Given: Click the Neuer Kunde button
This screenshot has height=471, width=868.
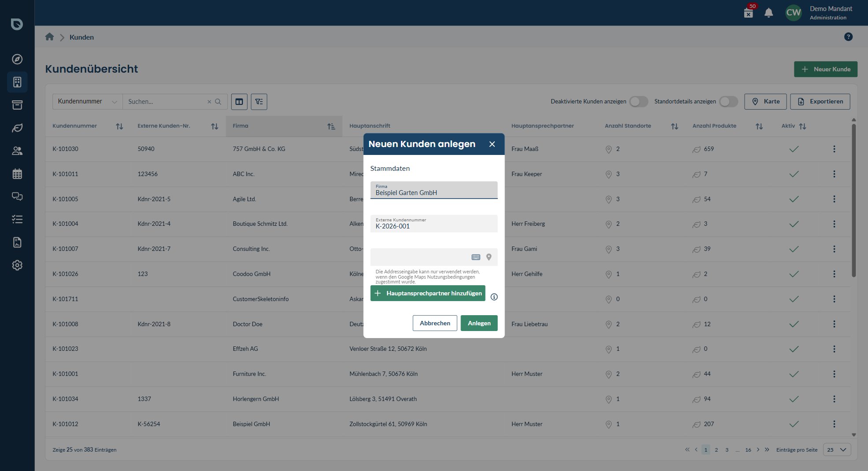Looking at the screenshot, I should tap(826, 69).
